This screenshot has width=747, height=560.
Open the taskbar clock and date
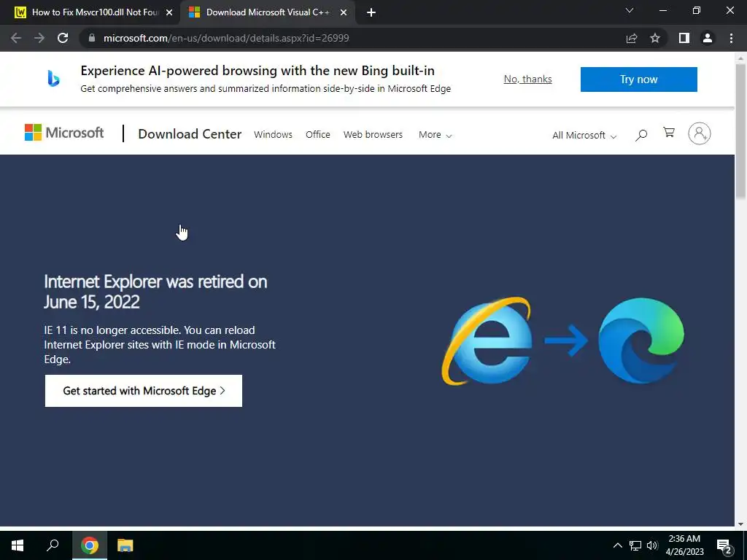coord(684,545)
